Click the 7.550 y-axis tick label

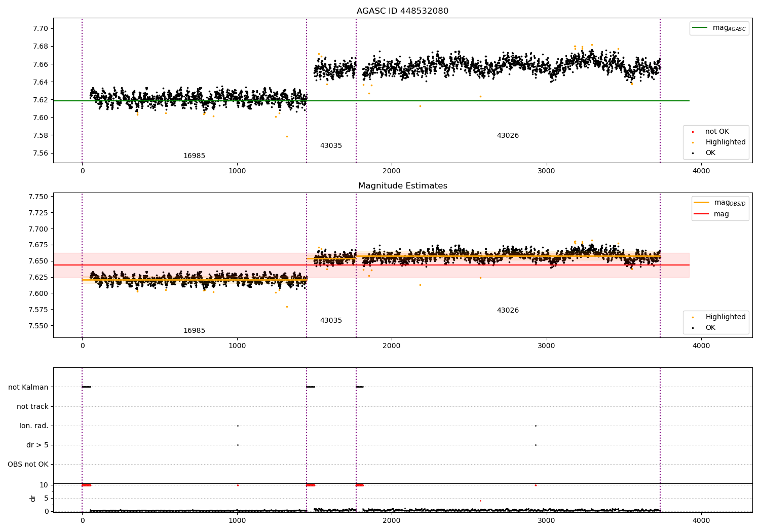(39, 326)
